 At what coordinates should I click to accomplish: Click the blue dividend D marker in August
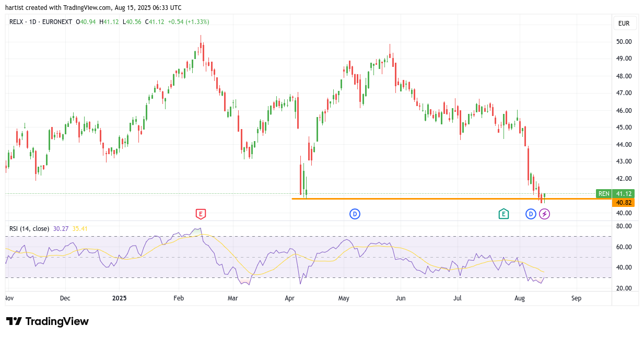click(531, 213)
